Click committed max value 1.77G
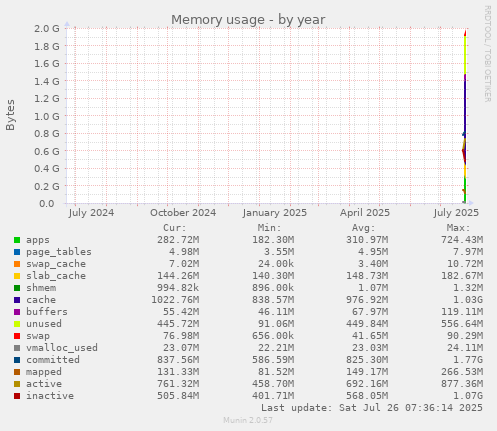Screen dimensions: 497x431 [x=468, y=360]
